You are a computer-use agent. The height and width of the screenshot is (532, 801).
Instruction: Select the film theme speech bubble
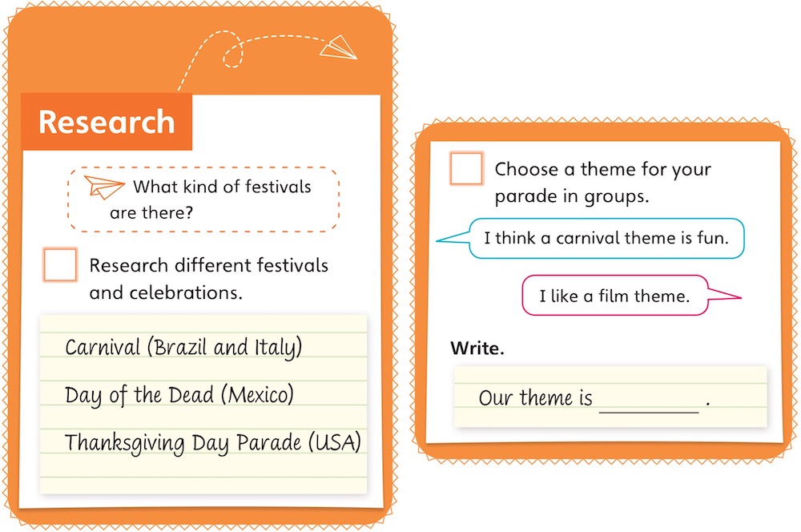point(614,296)
